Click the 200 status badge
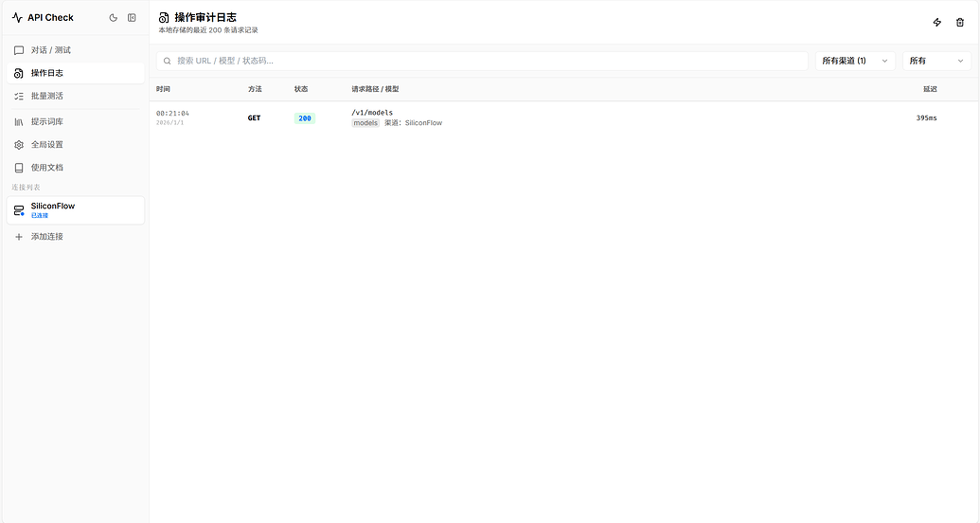 tap(305, 118)
